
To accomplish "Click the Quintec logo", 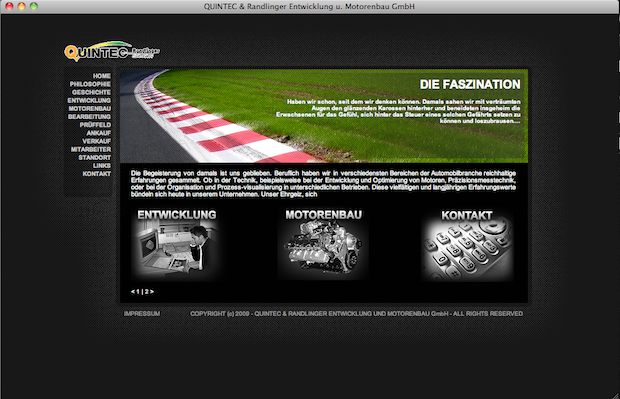I will [x=112, y=51].
